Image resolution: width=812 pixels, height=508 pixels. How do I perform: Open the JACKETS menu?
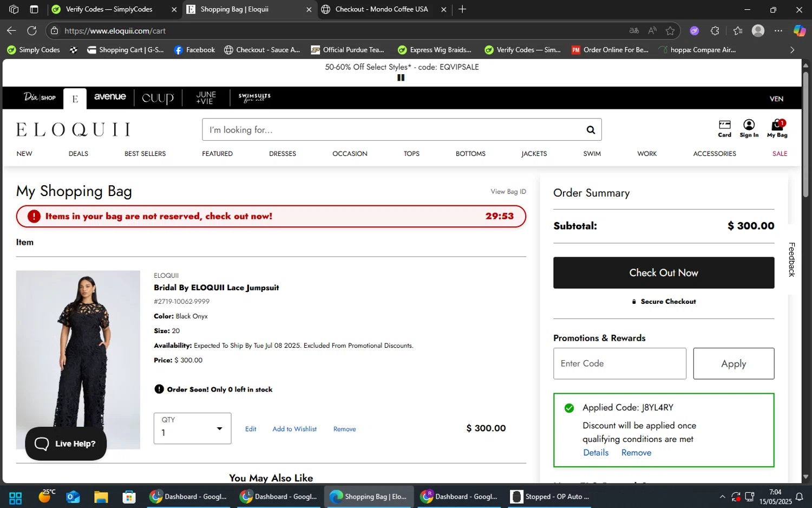click(x=534, y=154)
